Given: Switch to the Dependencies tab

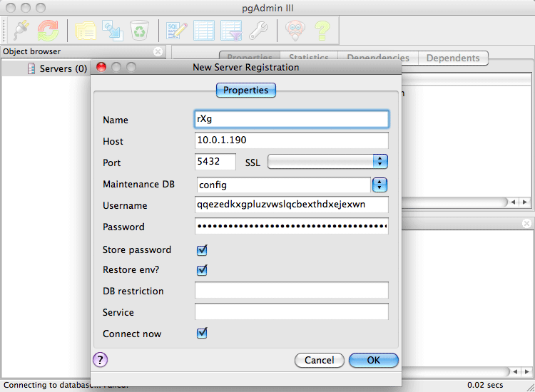Looking at the screenshot, I should click(377, 57).
